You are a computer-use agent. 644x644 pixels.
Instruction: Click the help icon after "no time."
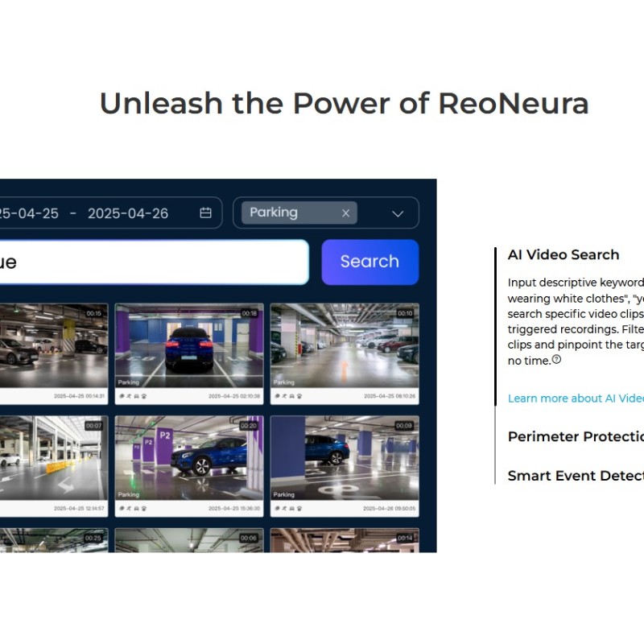point(556,360)
